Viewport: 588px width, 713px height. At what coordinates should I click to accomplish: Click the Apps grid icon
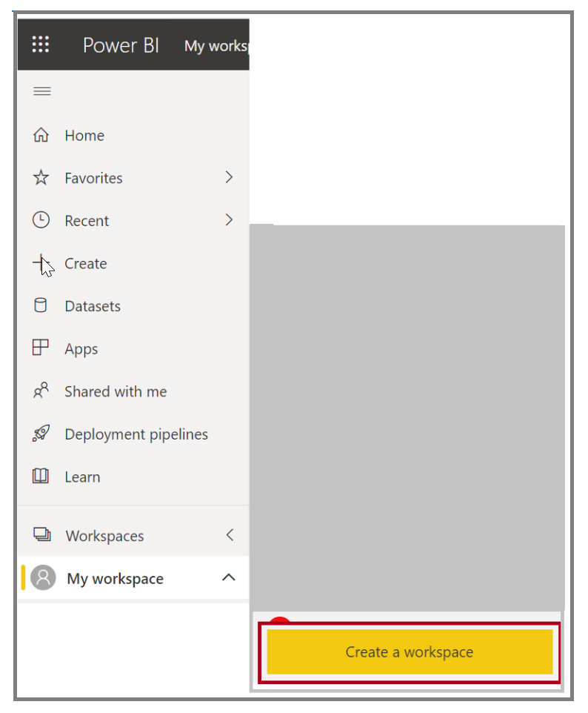point(41,348)
